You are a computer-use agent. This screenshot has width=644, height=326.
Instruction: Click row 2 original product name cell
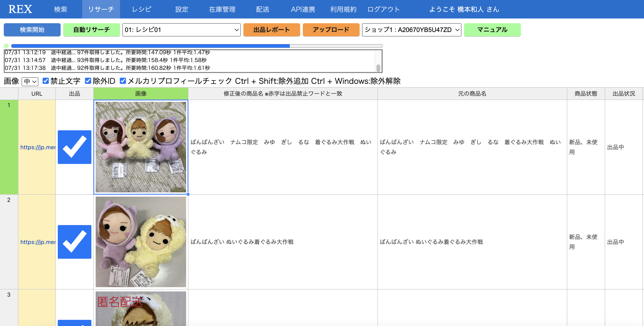(x=472, y=242)
